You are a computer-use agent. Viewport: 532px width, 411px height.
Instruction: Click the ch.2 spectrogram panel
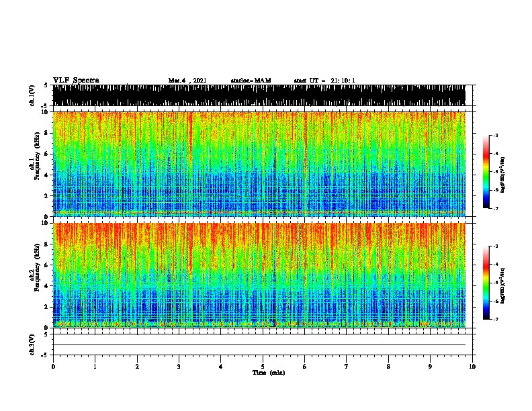[259, 275]
